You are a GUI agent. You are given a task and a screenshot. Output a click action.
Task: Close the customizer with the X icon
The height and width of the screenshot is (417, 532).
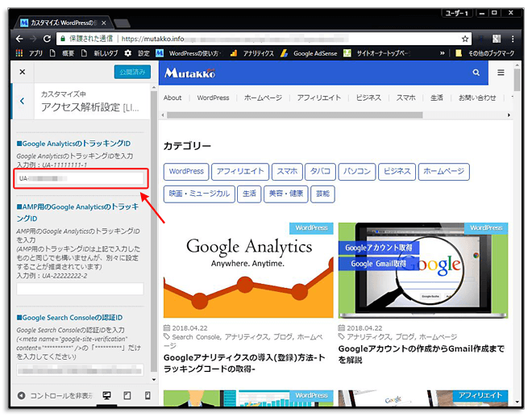(23, 72)
